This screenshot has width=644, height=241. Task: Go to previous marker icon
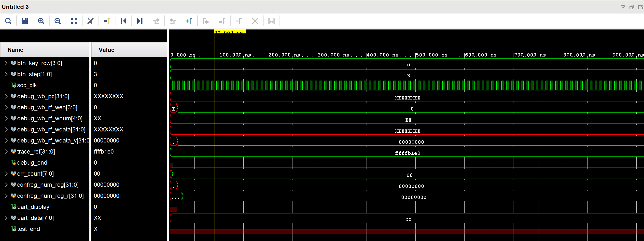(206, 21)
